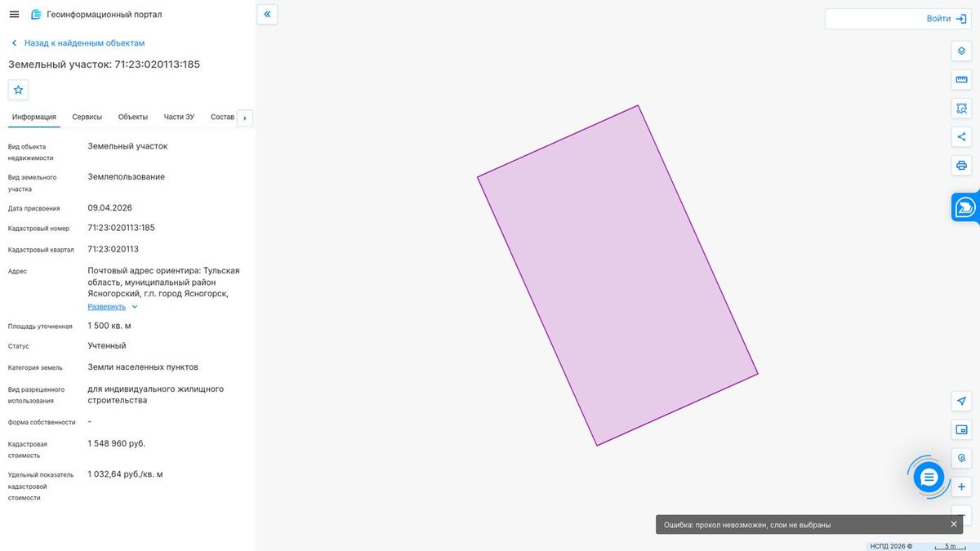Click the print map icon
Screen dimensions: 980x551
pyautogui.click(x=961, y=165)
